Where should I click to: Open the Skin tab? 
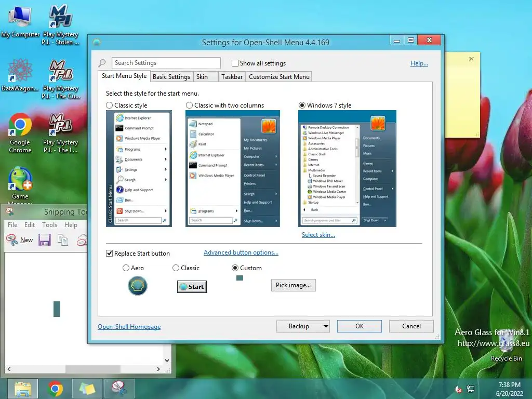click(206, 77)
